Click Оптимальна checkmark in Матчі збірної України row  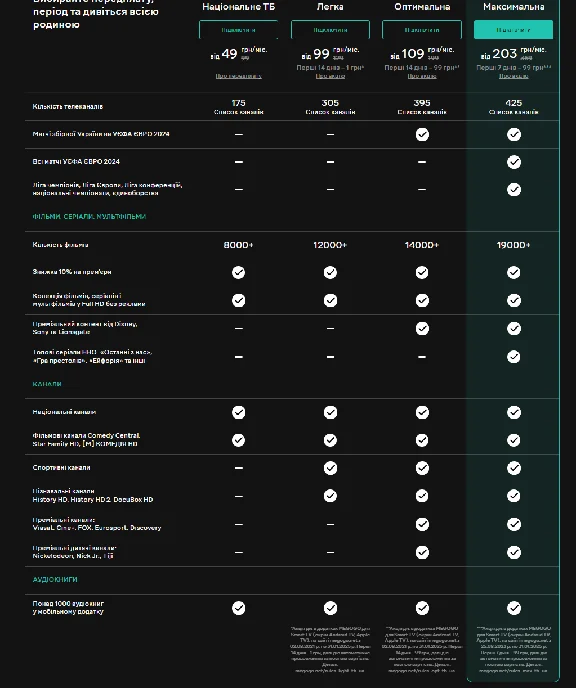(x=422, y=134)
